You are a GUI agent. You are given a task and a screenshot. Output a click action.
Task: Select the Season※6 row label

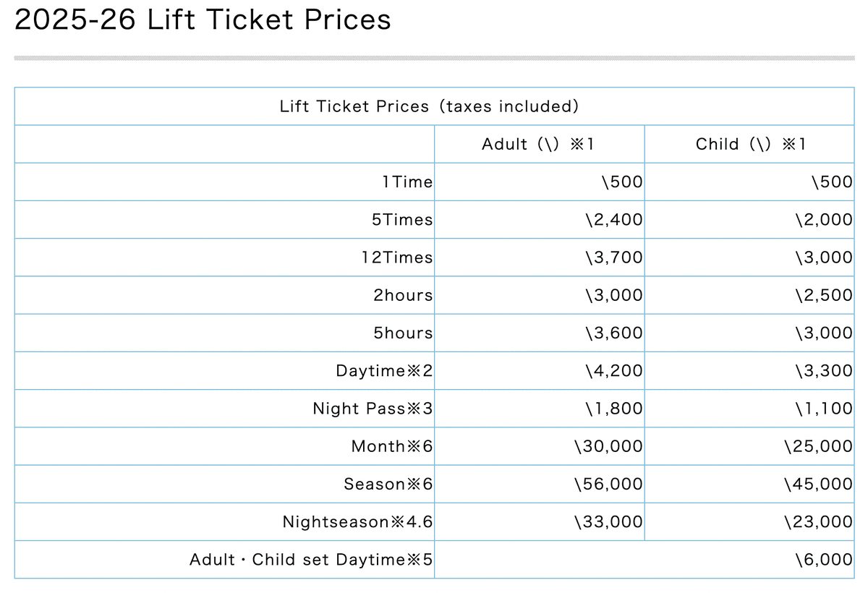click(x=388, y=484)
